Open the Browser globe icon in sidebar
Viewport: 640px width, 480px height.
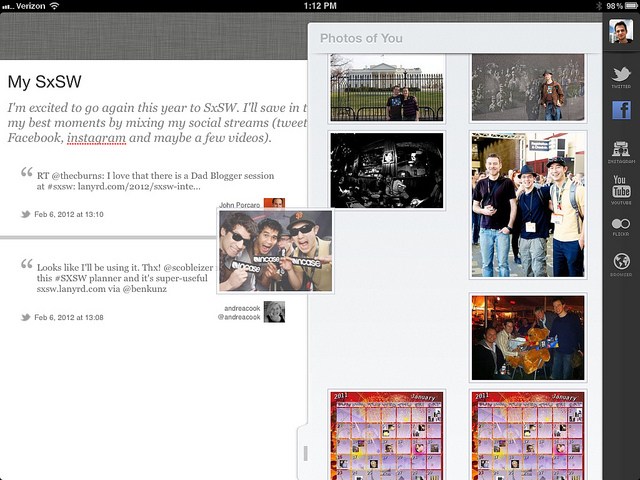(x=621, y=263)
